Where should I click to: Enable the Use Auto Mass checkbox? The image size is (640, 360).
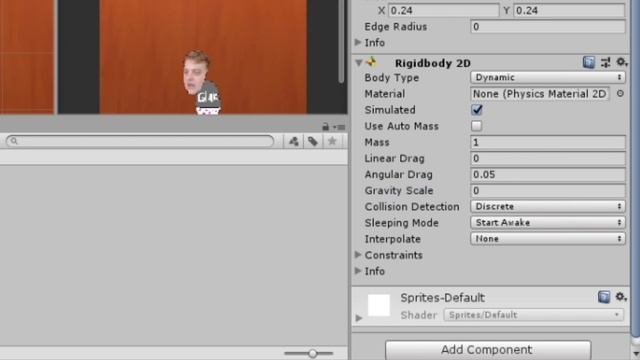tap(476, 126)
